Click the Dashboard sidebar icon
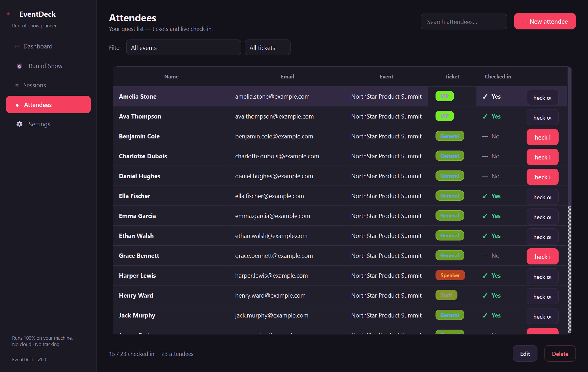This screenshot has height=372, width=588. pos(17,46)
